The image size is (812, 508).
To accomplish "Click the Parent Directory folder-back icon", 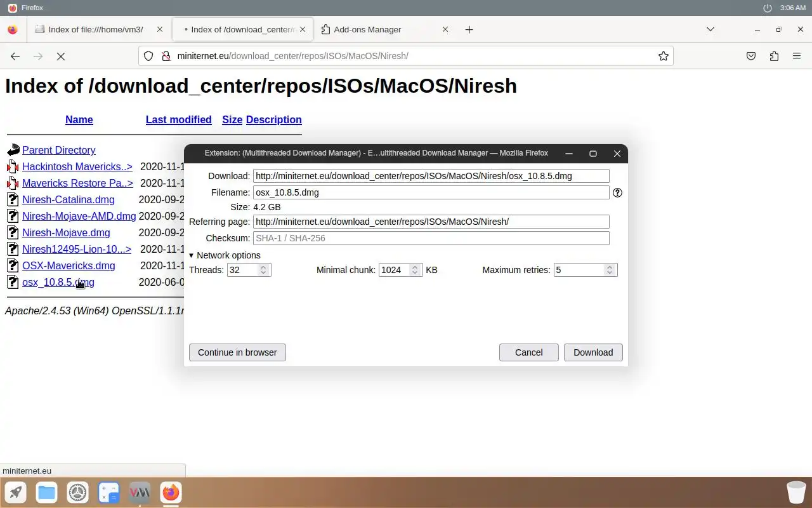I will pyautogui.click(x=13, y=150).
